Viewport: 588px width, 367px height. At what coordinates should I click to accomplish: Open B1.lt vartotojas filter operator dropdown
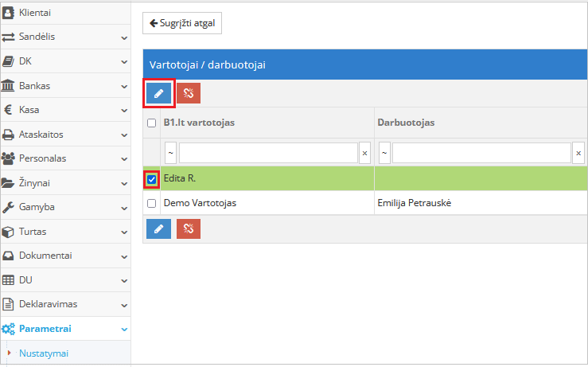(x=170, y=152)
